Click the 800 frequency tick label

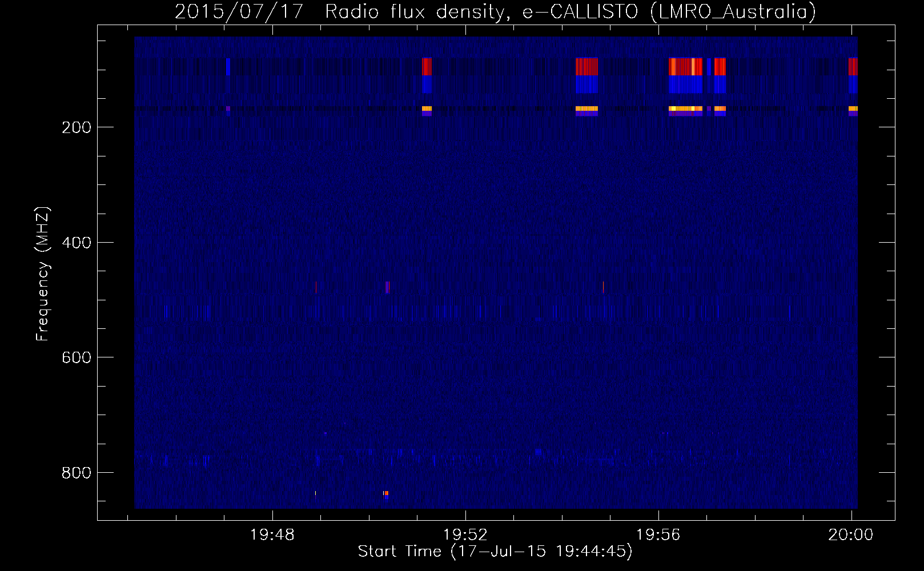click(x=76, y=473)
